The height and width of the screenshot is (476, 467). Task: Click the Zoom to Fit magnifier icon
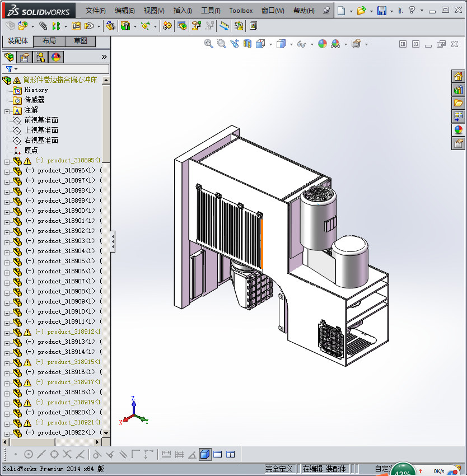pos(209,44)
